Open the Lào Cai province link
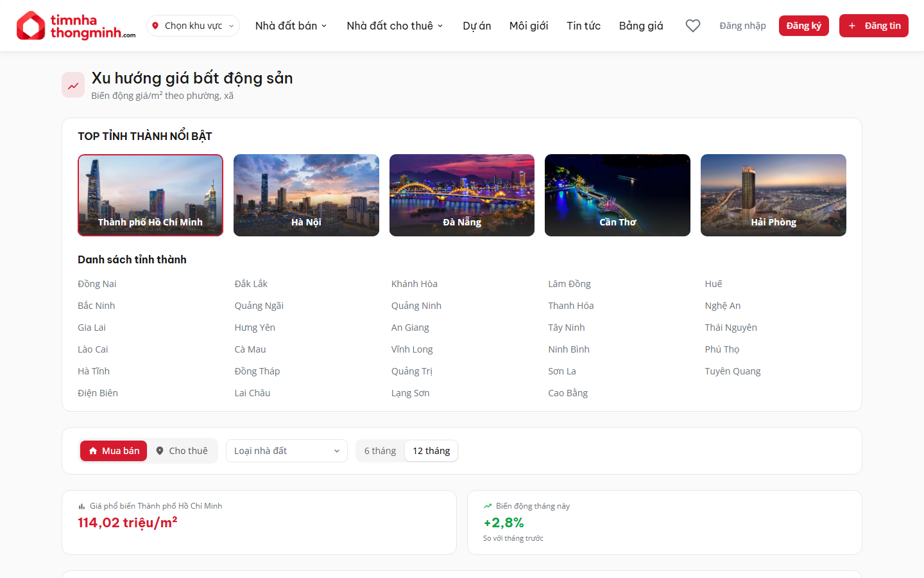The width and height of the screenshot is (924, 578). [93, 349]
